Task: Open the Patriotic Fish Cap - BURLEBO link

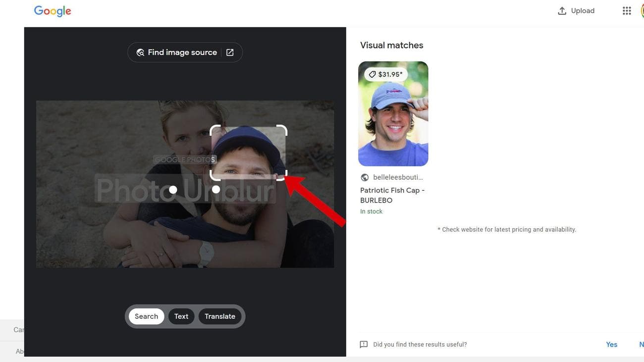Action: pos(392,195)
